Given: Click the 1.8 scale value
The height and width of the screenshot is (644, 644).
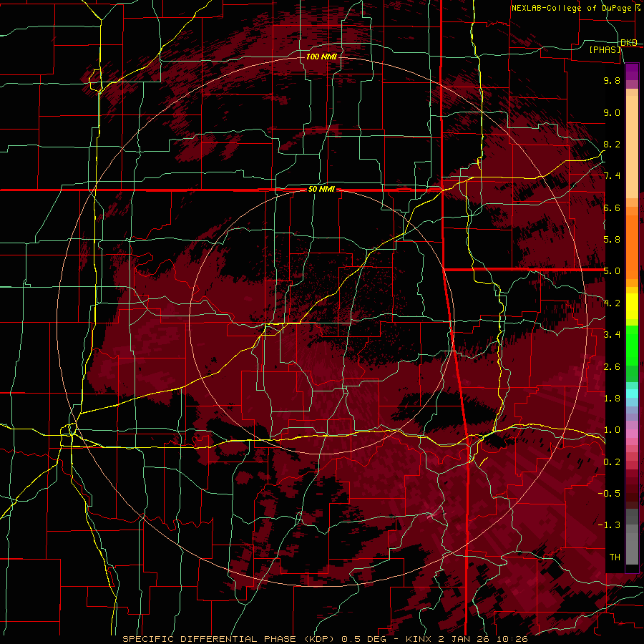Looking at the screenshot, I should coord(612,399).
